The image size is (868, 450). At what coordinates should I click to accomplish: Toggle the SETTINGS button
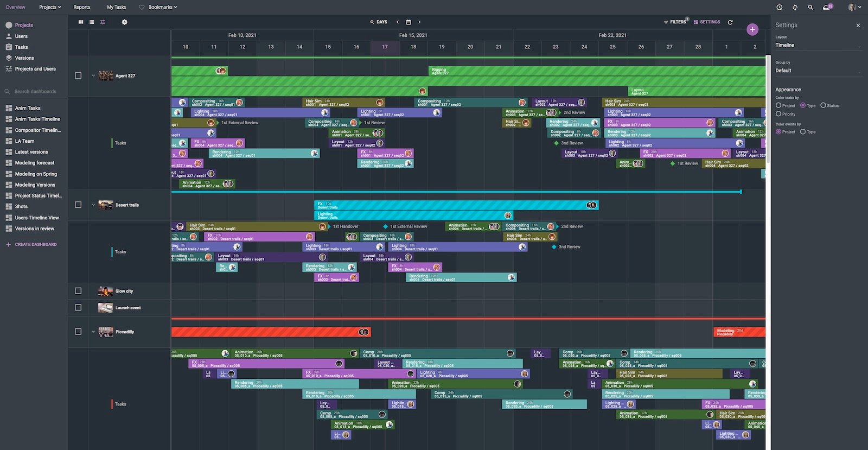707,22
